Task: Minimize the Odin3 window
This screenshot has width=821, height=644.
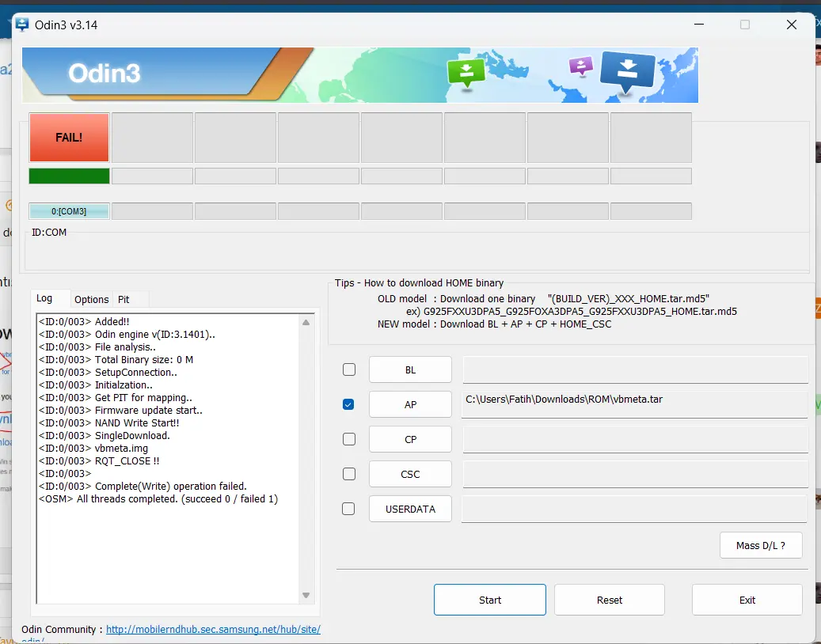Action: tap(699, 25)
